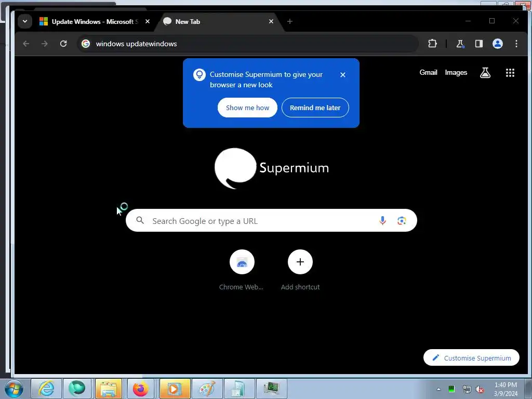Open the Extensions puzzle icon
Screen dimensions: 532x399
click(x=432, y=44)
